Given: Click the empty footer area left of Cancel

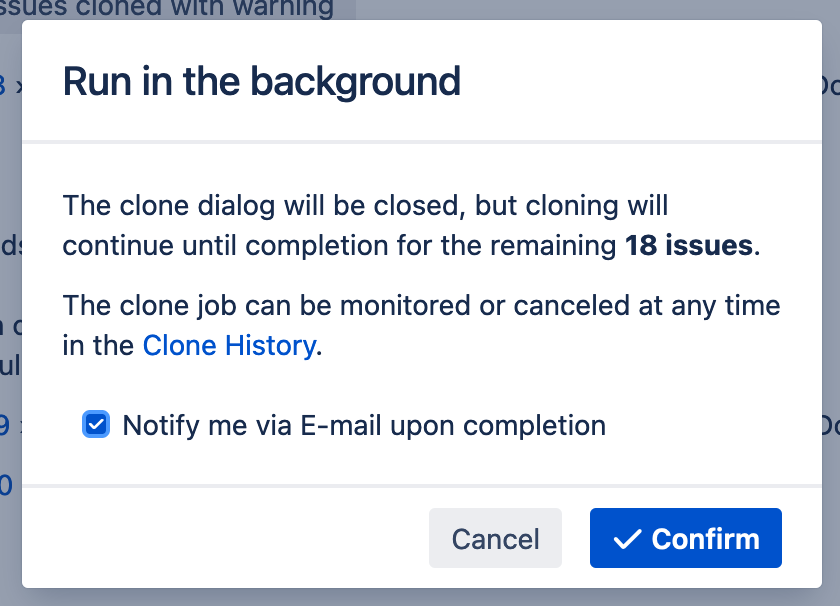Looking at the screenshot, I should [220, 539].
